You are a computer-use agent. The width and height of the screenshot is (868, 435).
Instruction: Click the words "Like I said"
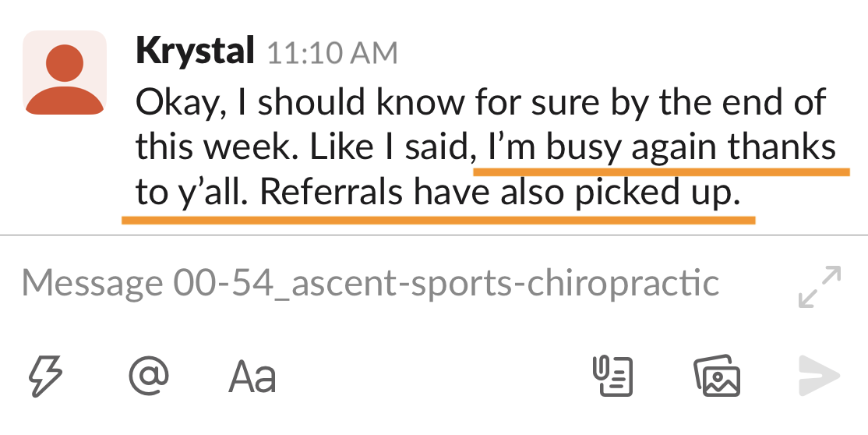(x=396, y=147)
